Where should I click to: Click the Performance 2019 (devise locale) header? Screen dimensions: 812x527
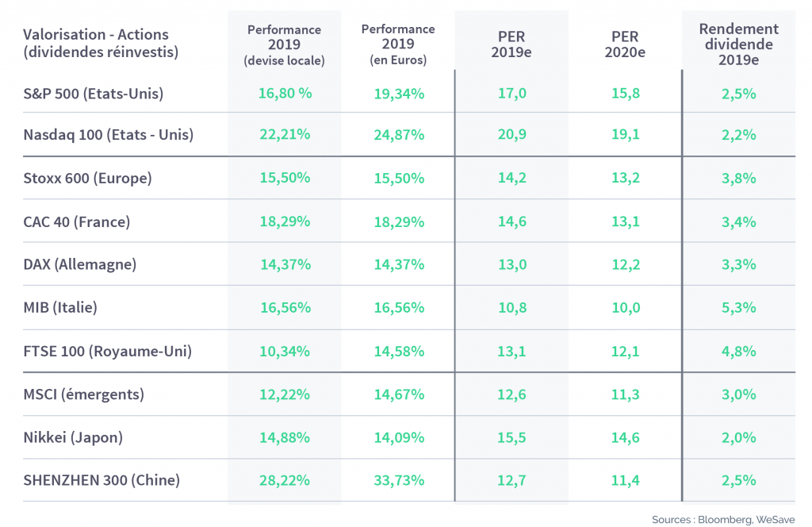coord(285,45)
